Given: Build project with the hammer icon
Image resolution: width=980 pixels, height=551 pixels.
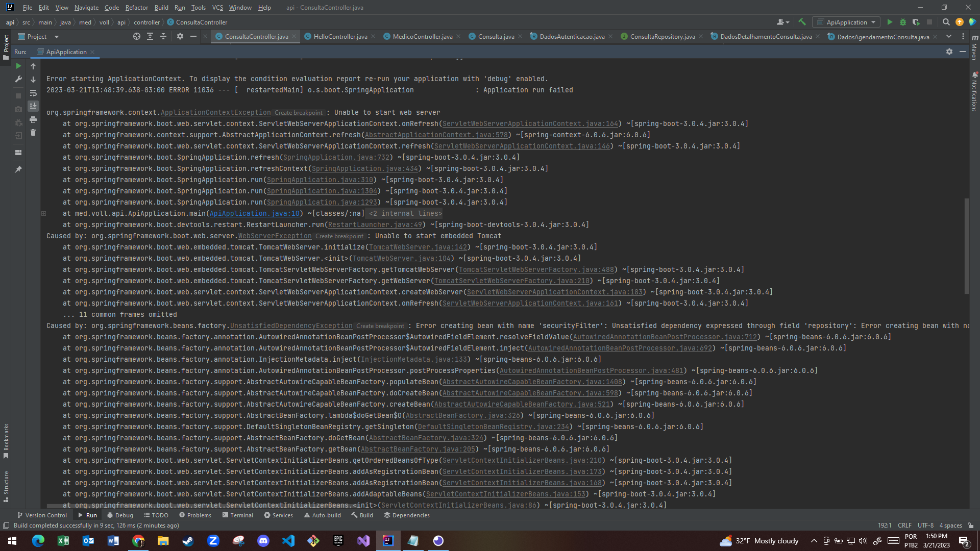Looking at the screenshot, I should (802, 22).
